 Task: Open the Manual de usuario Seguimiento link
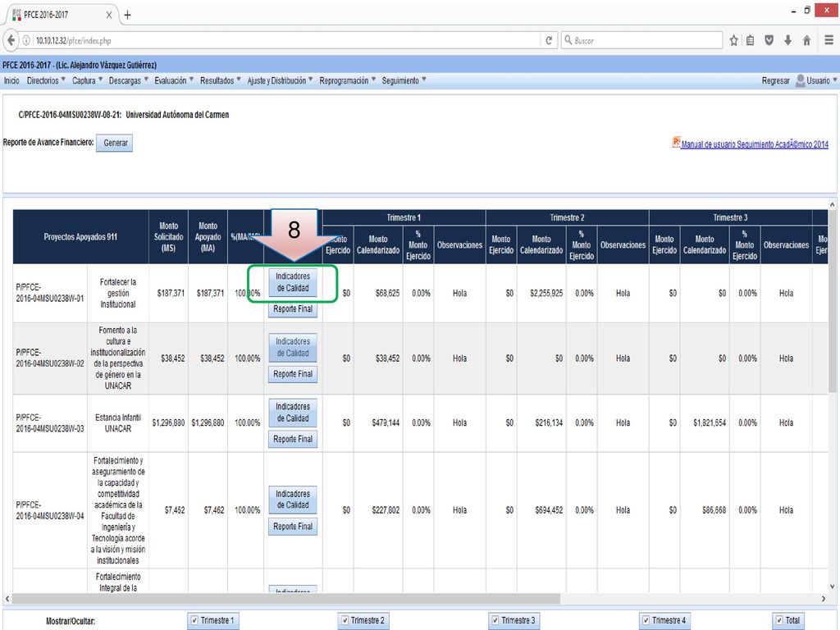(x=755, y=144)
